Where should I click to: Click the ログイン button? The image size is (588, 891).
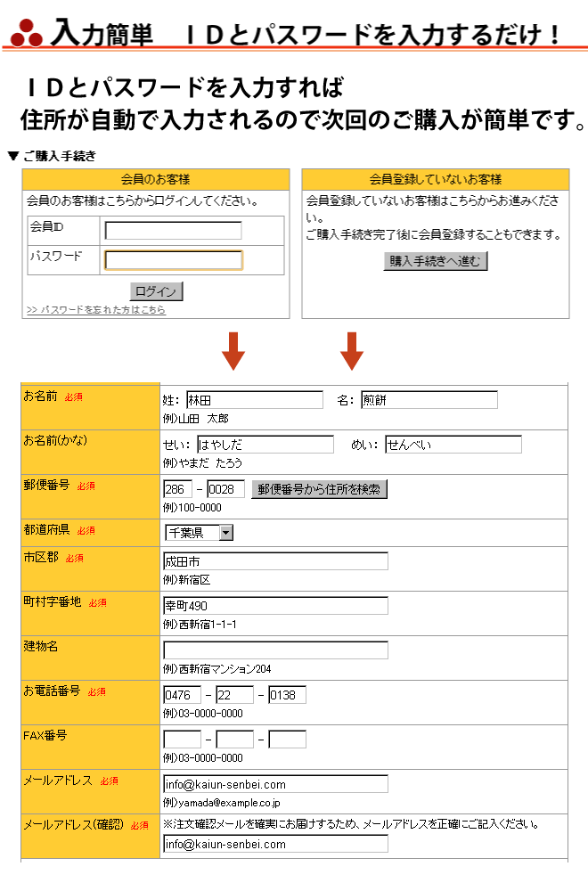point(156,291)
